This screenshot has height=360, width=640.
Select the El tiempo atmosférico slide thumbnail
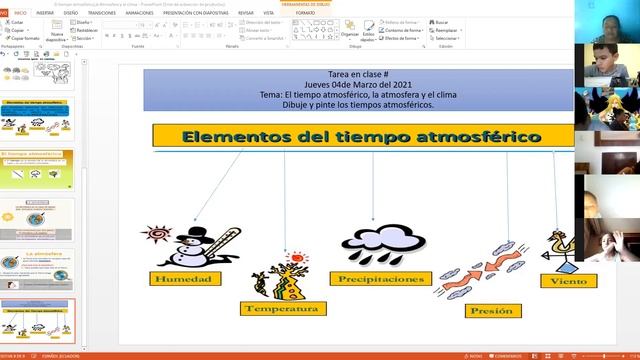tap(37, 170)
